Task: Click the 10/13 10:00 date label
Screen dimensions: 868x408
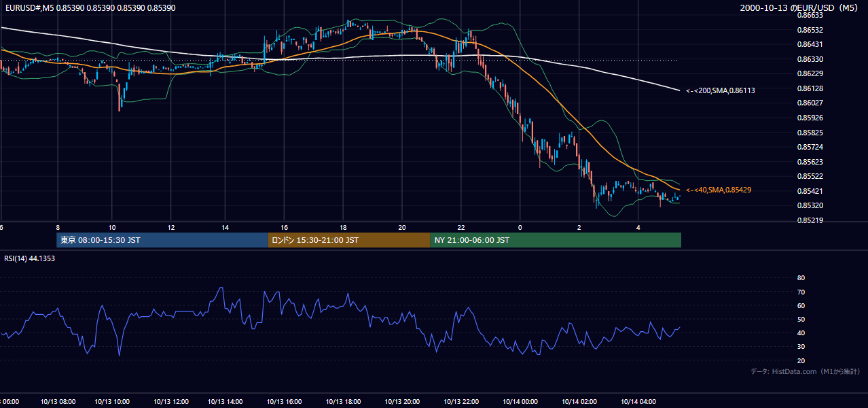Action: point(112,402)
